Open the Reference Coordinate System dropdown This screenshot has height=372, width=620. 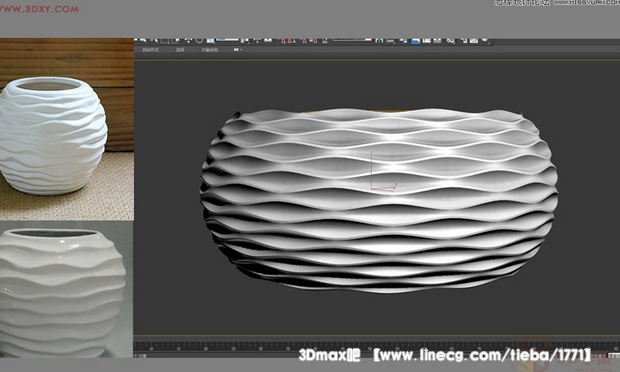(227, 40)
